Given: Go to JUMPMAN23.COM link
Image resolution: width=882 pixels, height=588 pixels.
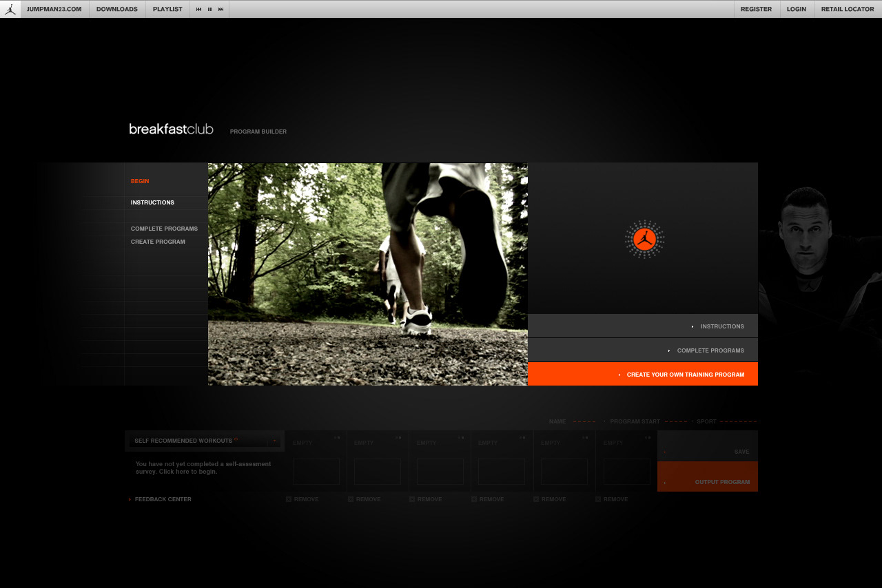Looking at the screenshot, I should (x=54, y=9).
